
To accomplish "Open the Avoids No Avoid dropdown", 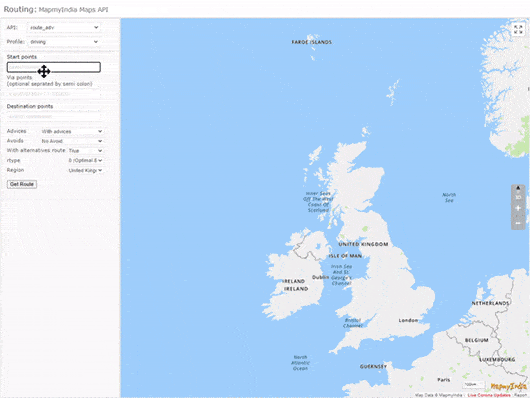I will [x=72, y=141].
